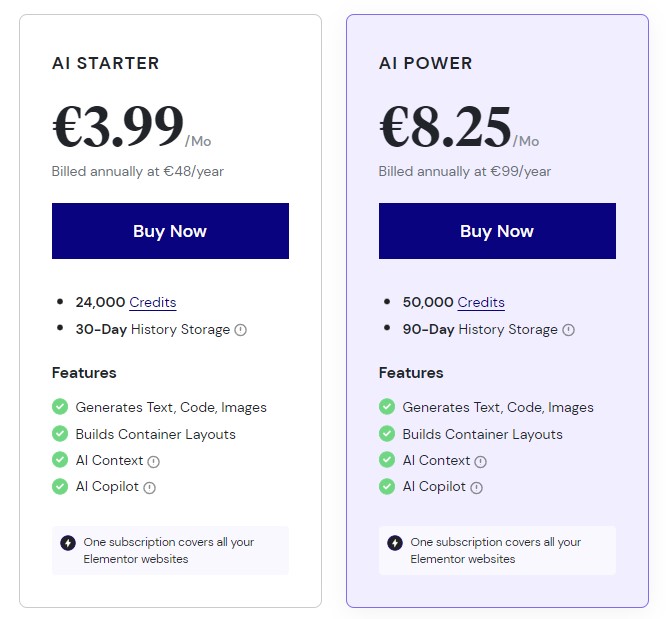The width and height of the screenshot is (666, 619).
Task: Click the €3.99 monthly price
Action: [x=118, y=127]
